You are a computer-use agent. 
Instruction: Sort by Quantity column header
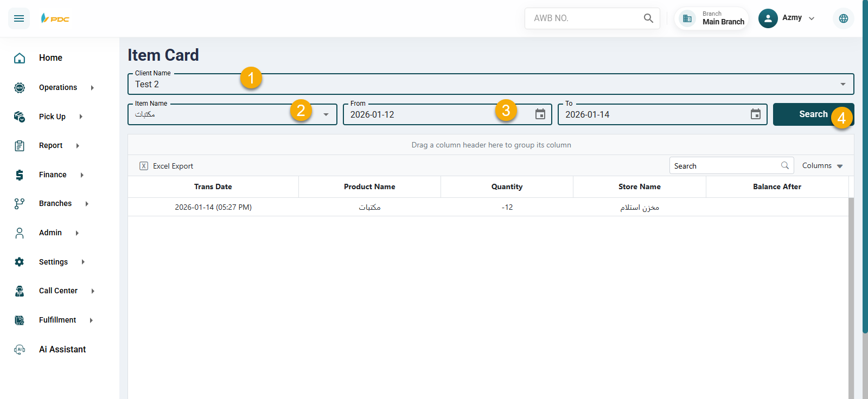click(507, 186)
